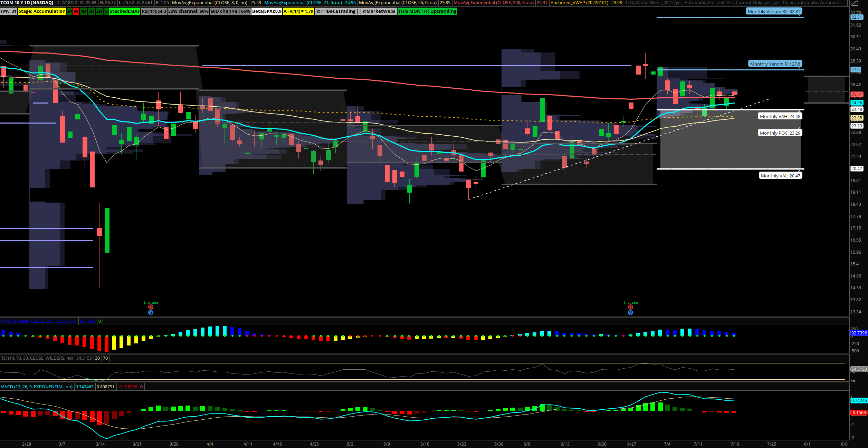Click the D: 7/18/22 date value
868x448 pixels.
pyautogui.click(x=67, y=2)
